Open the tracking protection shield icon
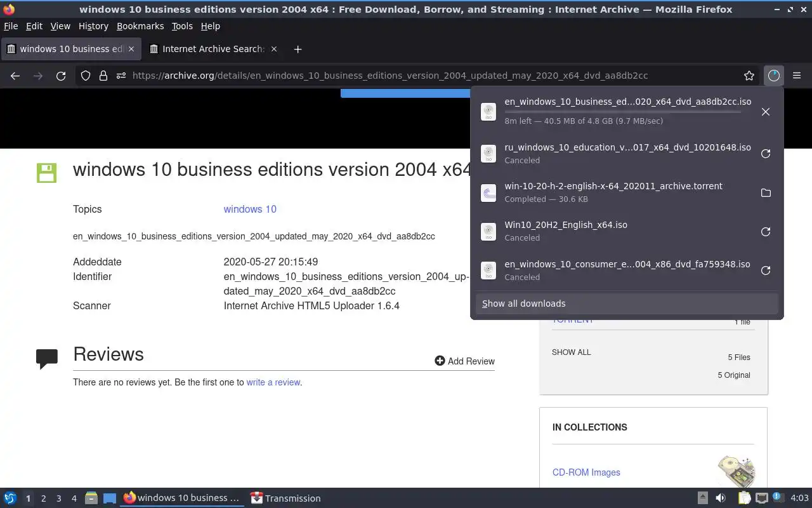The width and height of the screenshot is (812, 508). [x=86, y=76]
